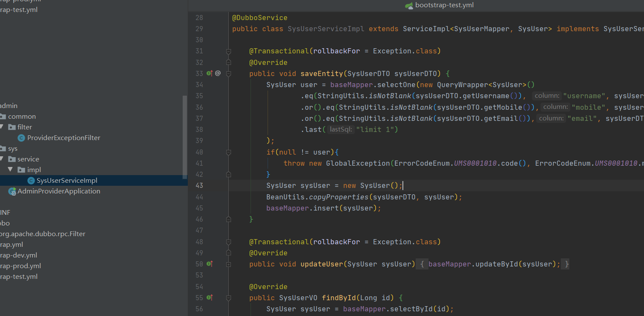This screenshot has width=644, height=316.
Task: Click the override gutter icon beside findById
Action: click(210, 298)
